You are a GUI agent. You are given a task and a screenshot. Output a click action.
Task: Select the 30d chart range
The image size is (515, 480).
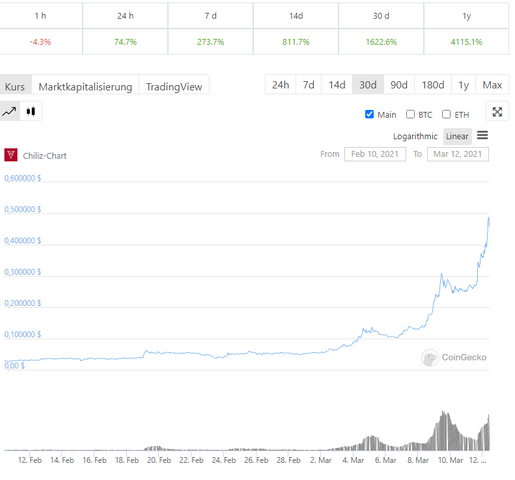click(368, 85)
